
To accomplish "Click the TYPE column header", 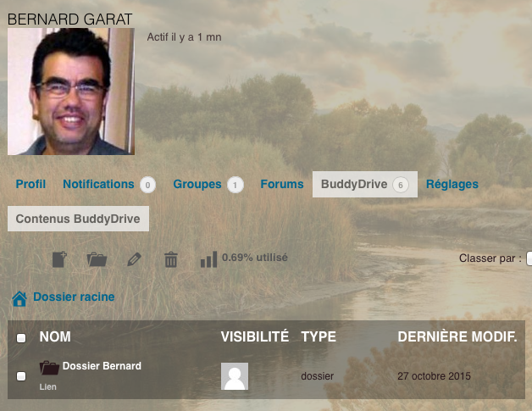I will [x=319, y=336].
